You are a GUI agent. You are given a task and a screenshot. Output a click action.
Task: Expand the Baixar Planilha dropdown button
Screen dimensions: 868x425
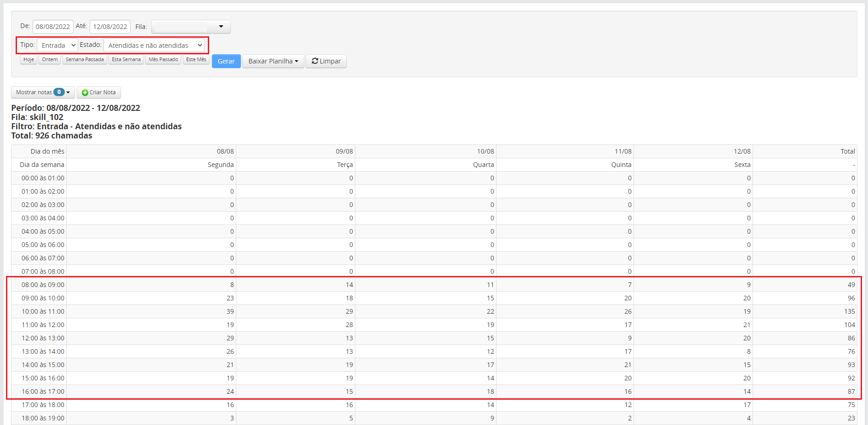coord(273,61)
